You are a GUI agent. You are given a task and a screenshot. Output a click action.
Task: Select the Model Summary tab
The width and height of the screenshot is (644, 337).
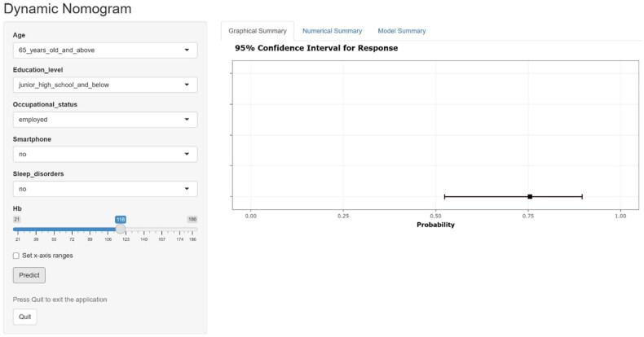[401, 31]
